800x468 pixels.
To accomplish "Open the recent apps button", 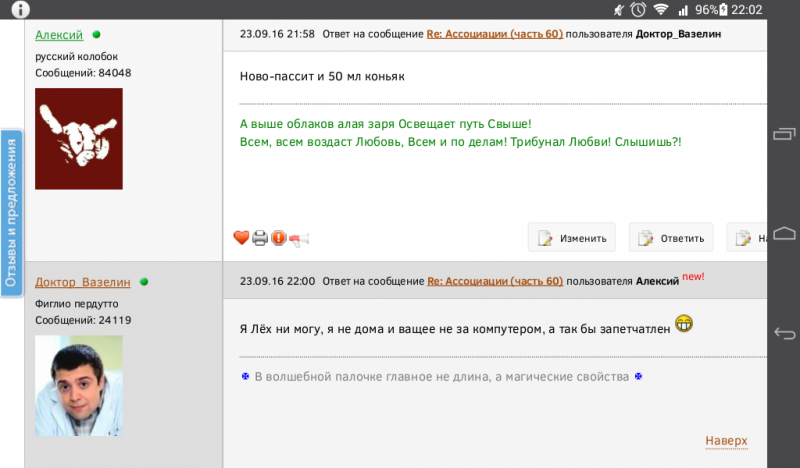I will point(785,134).
